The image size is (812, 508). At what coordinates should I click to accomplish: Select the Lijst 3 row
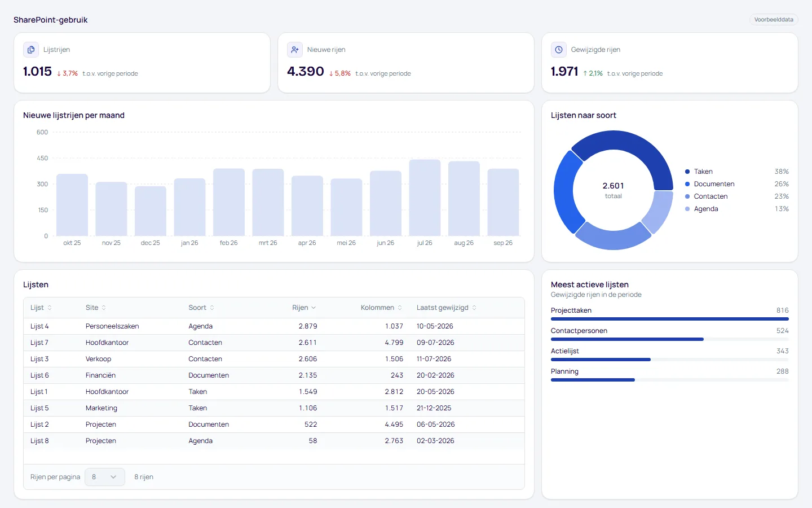click(274, 359)
